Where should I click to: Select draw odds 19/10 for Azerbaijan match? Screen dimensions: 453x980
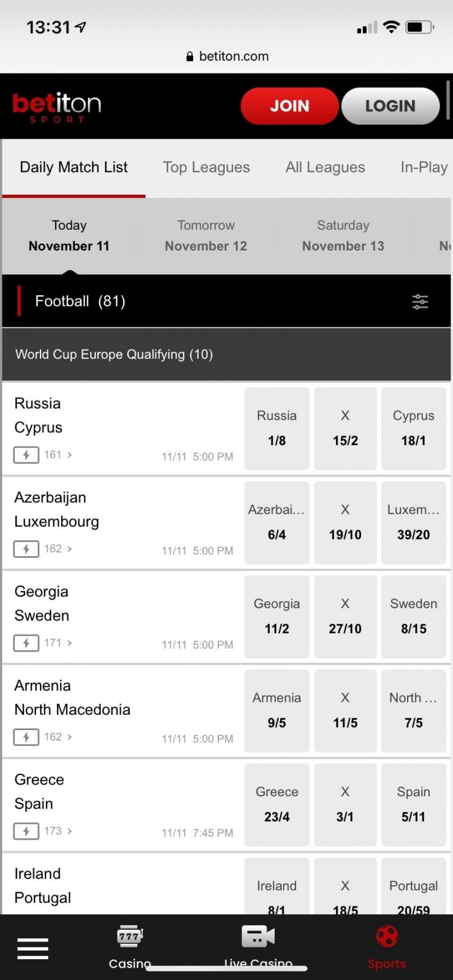pyautogui.click(x=345, y=522)
